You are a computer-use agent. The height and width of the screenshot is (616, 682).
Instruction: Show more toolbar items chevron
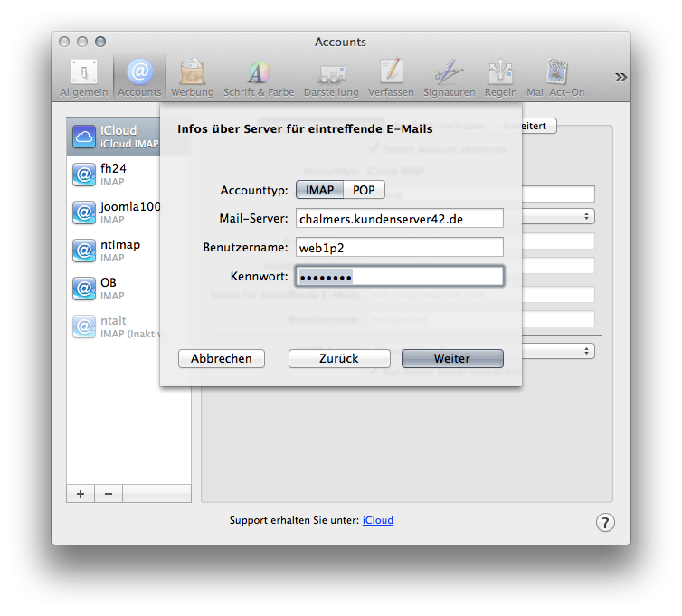(620, 77)
